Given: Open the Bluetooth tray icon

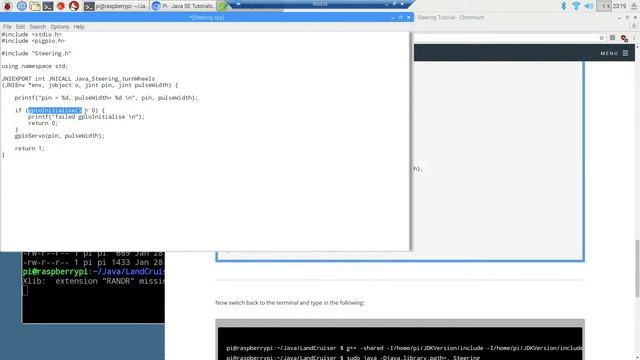Looking at the screenshot, I should pyautogui.click(x=564, y=6).
